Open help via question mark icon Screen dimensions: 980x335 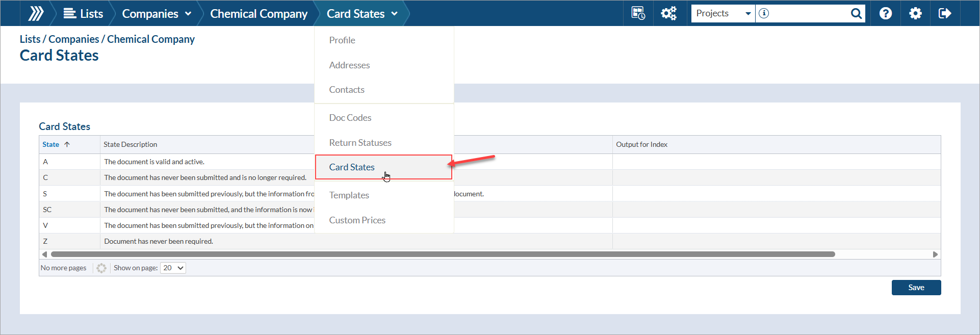[x=886, y=13]
